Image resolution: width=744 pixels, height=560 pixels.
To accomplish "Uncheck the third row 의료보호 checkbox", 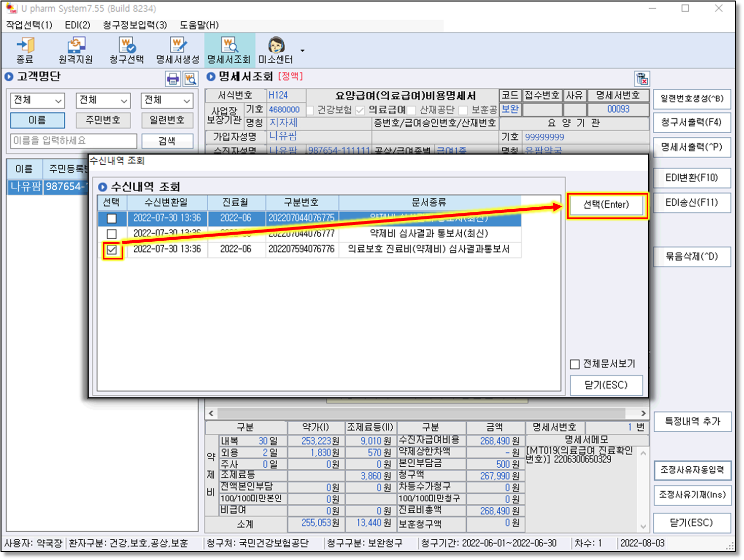I will (112, 250).
